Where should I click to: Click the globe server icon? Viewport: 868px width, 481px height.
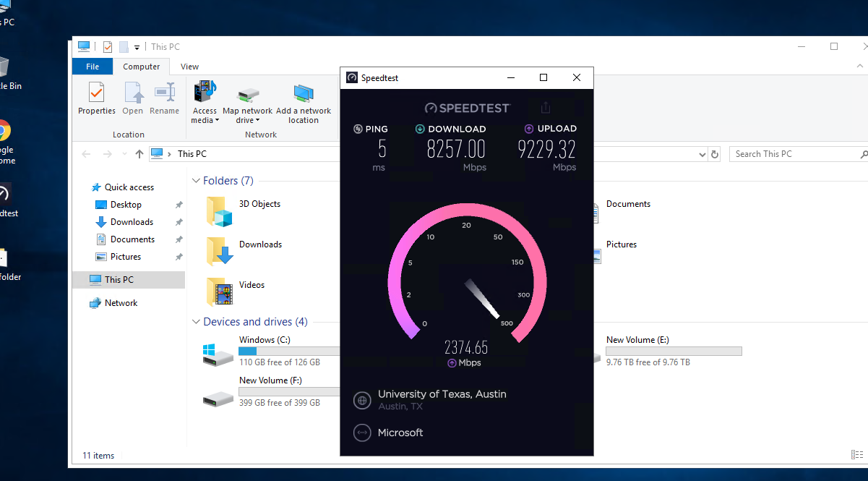click(x=362, y=400)
